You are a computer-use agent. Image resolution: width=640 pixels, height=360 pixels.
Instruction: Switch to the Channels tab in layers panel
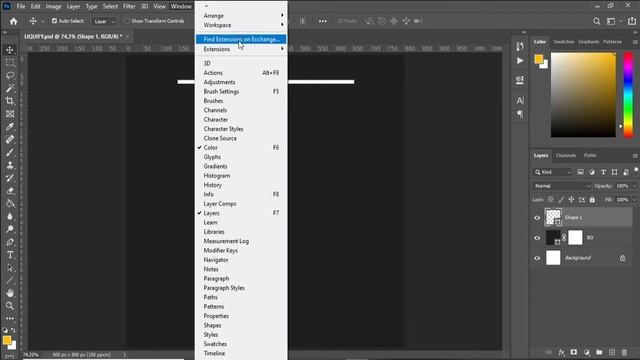[566, 156]
